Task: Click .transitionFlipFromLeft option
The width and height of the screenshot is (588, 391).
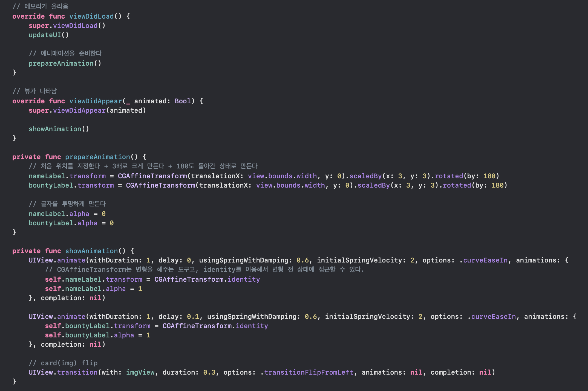Action: click(x=308, y=372)
